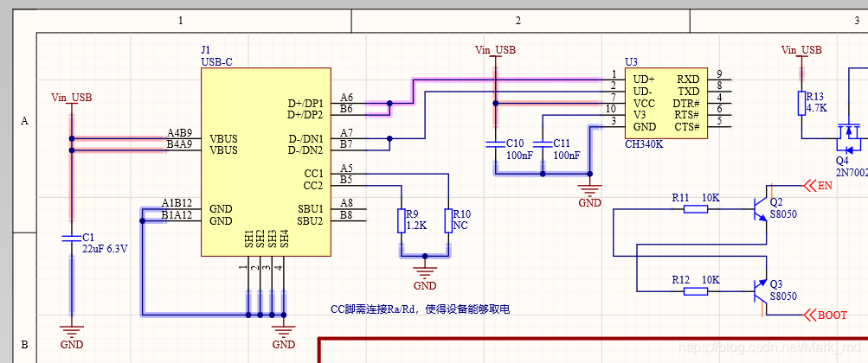Click the CC2 pin name
868x363 pixels.
pyautogui.click(x=313, y=185)
